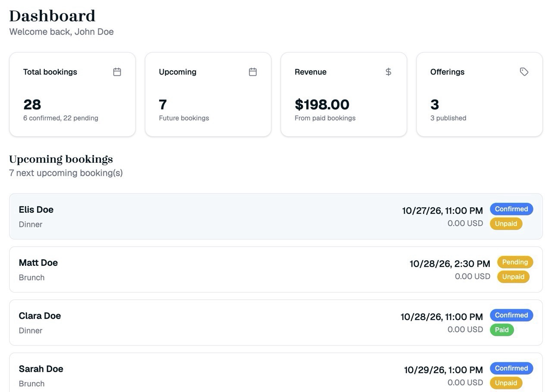Click the Elis Doe name
Viewport: 552px width, 392px height.
pyautogui.click(x=36, y=210)
